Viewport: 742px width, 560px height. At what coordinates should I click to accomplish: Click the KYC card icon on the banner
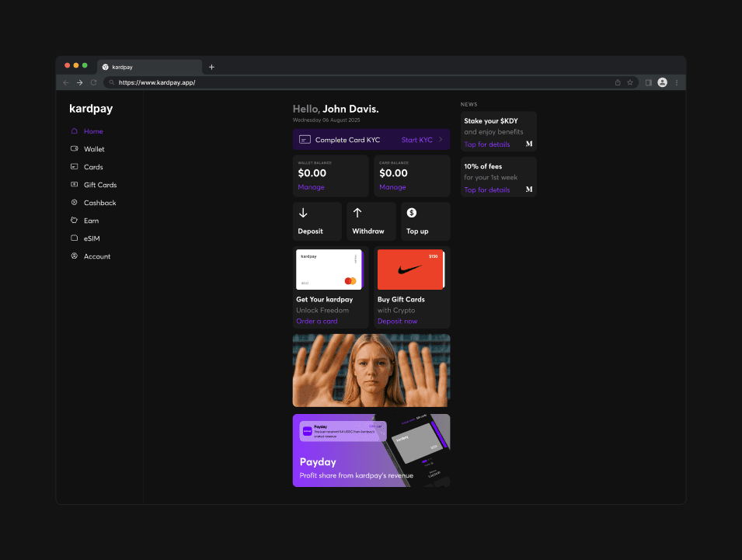[306, 139]
